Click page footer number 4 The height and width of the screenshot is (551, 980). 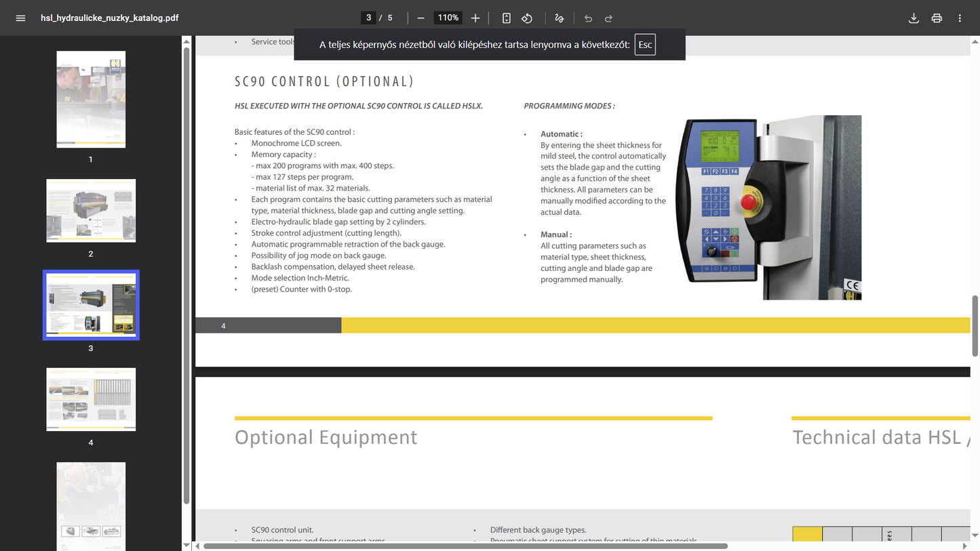223,326
